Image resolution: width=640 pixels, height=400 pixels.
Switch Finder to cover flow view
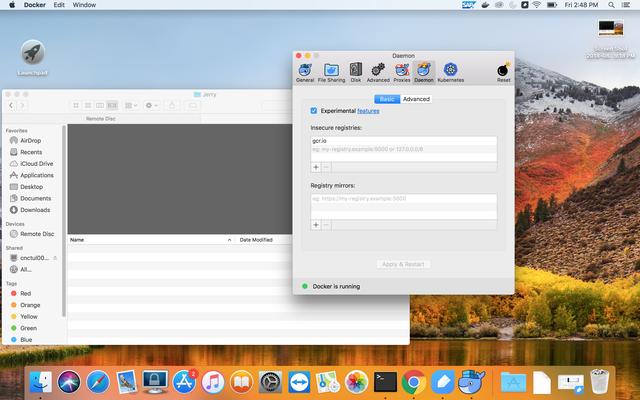click(112, 105)
